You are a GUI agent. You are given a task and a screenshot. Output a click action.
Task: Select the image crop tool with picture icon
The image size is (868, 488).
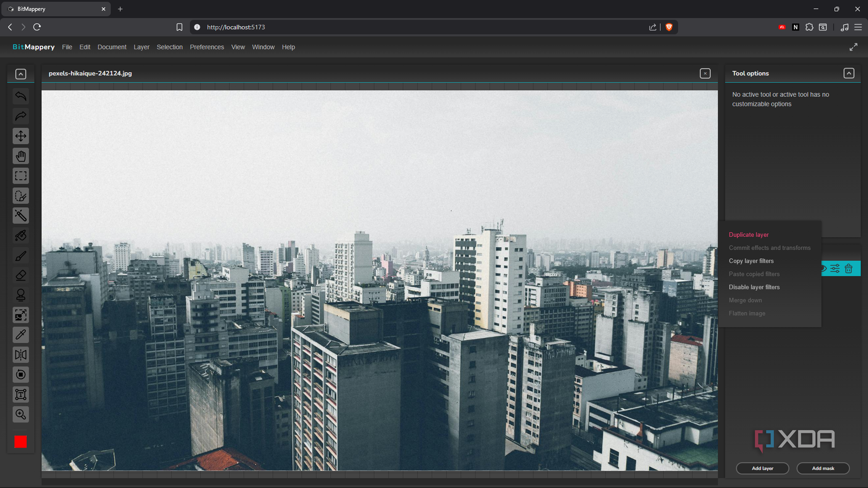coord(21,315)
